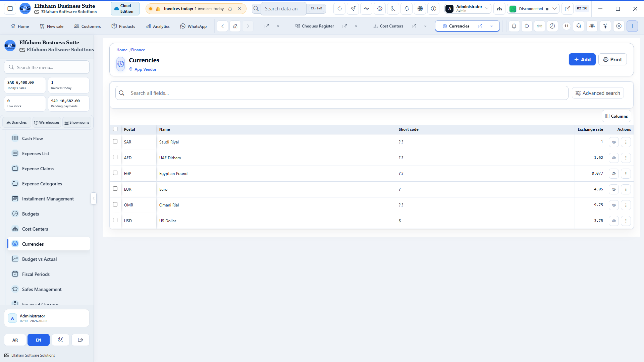Image resolution: width=644 pixels, height=362 pixels.
Task: Dismiss the Invoices today notification
Action: tap(239, 9)
